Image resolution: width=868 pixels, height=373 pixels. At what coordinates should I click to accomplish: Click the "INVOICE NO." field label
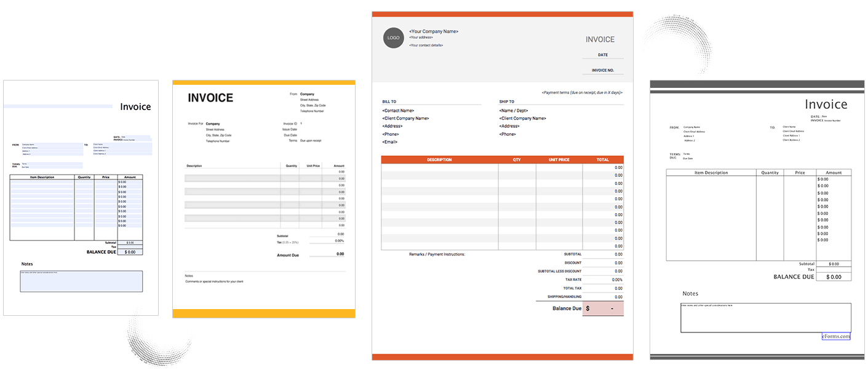pos(603,71)
